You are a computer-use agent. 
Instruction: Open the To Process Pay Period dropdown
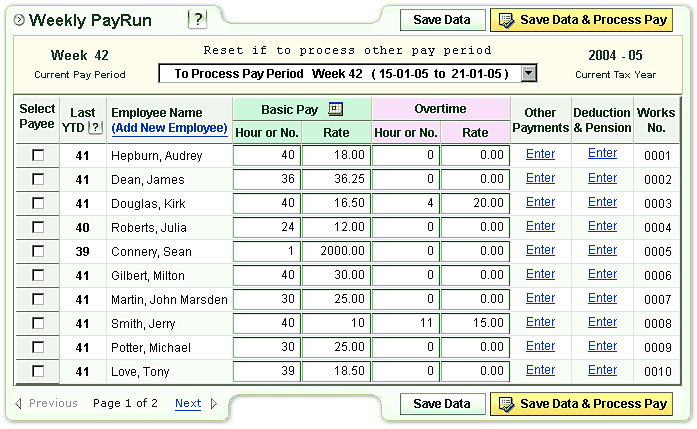[529, 73]
